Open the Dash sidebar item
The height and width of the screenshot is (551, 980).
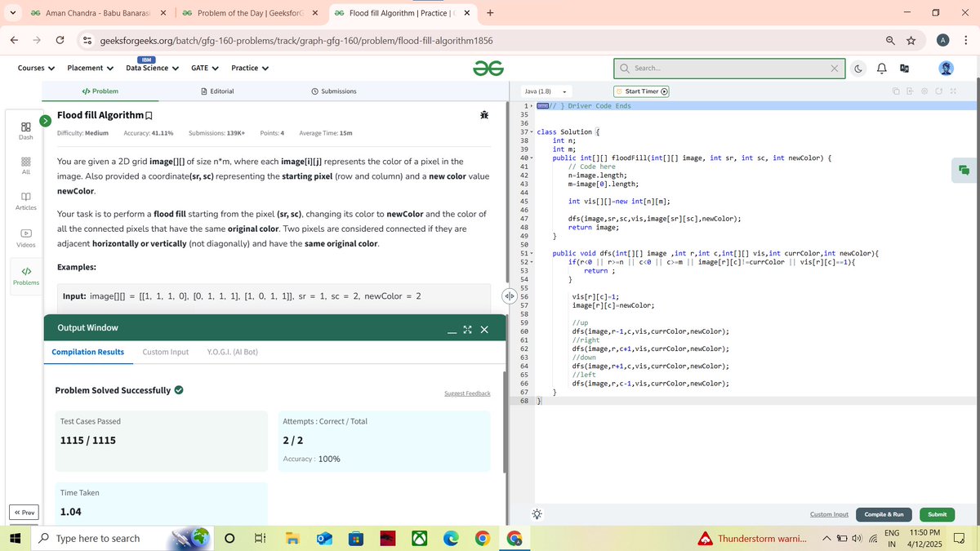point(26,131)
